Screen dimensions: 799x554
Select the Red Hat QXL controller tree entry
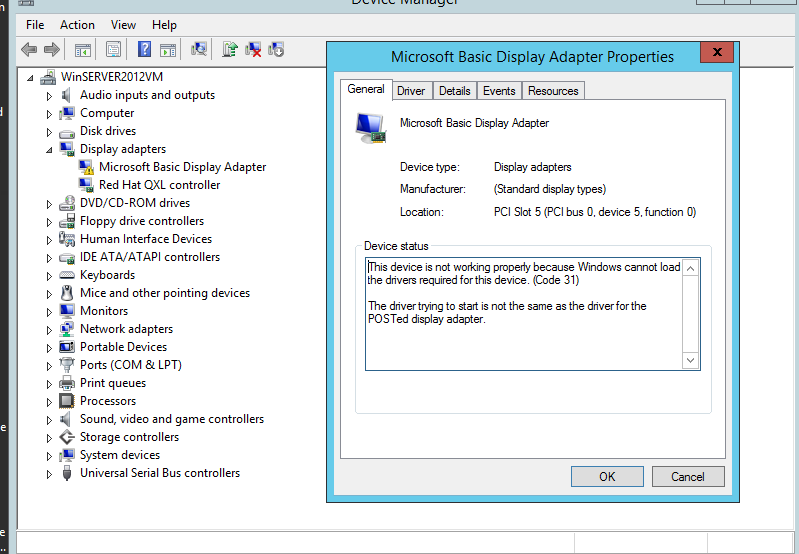point(159,184)
